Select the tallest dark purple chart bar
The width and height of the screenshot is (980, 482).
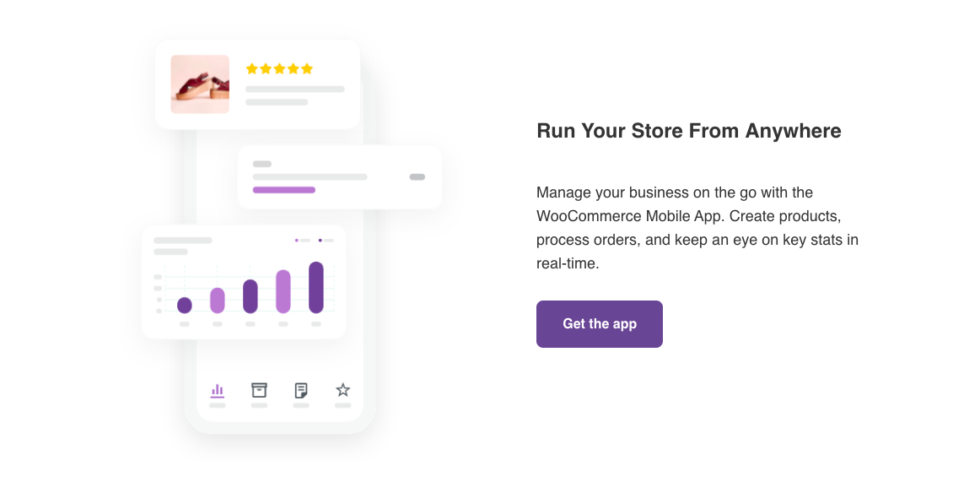point(316,287)
